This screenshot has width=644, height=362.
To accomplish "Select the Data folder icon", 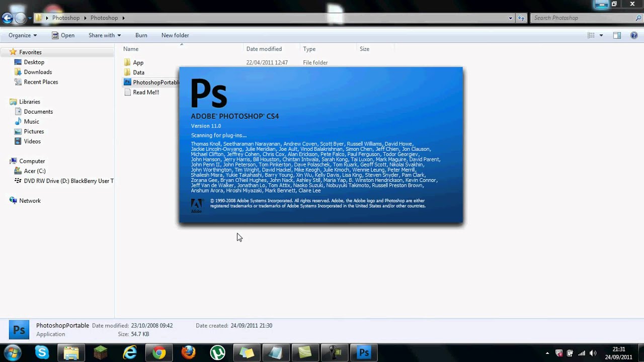I will tap(127, 72).
